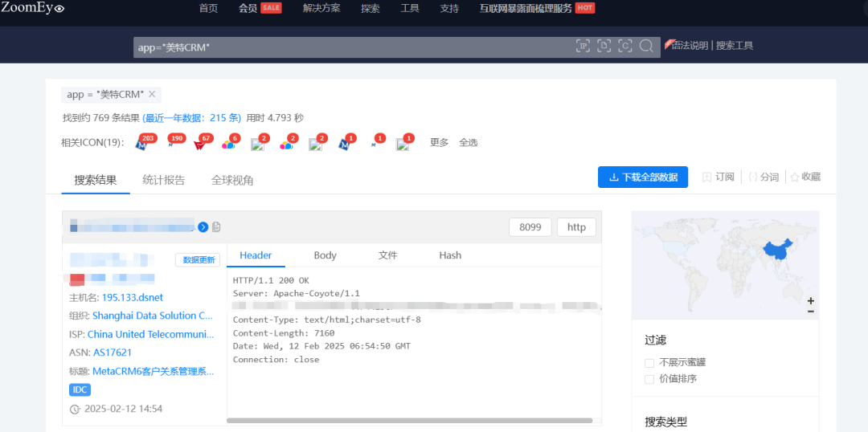Open 语法说明 link
The image size is (868, 432).
[x=690, y=45]
